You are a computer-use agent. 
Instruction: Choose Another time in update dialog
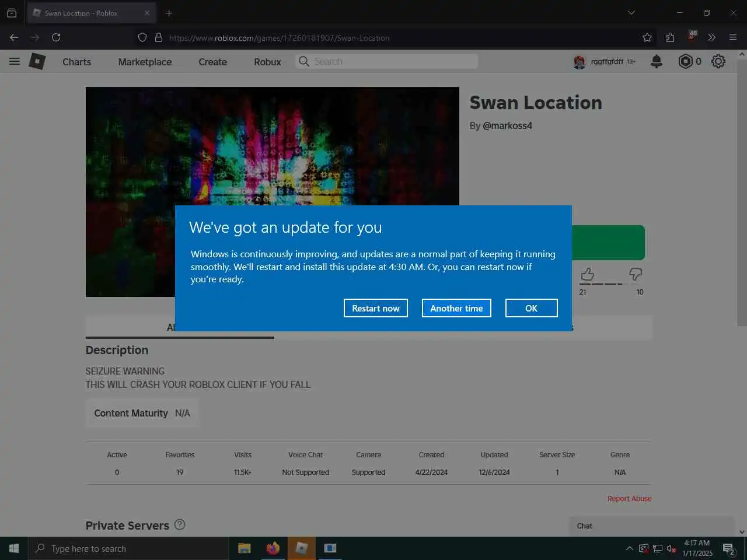(x=456, y=308)
